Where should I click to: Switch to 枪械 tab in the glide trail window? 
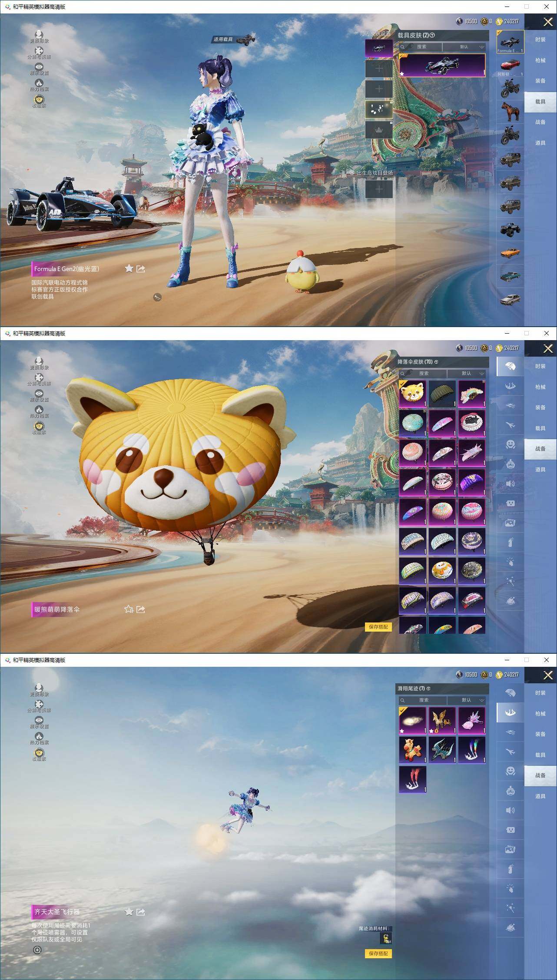(x=540, y=714)
